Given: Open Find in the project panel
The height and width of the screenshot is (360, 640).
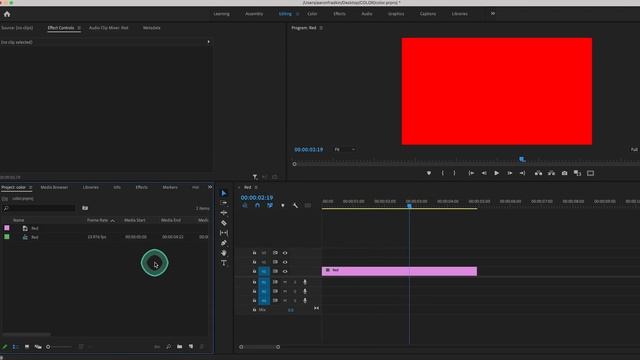Looking at the screenshot, I should 169,347.
